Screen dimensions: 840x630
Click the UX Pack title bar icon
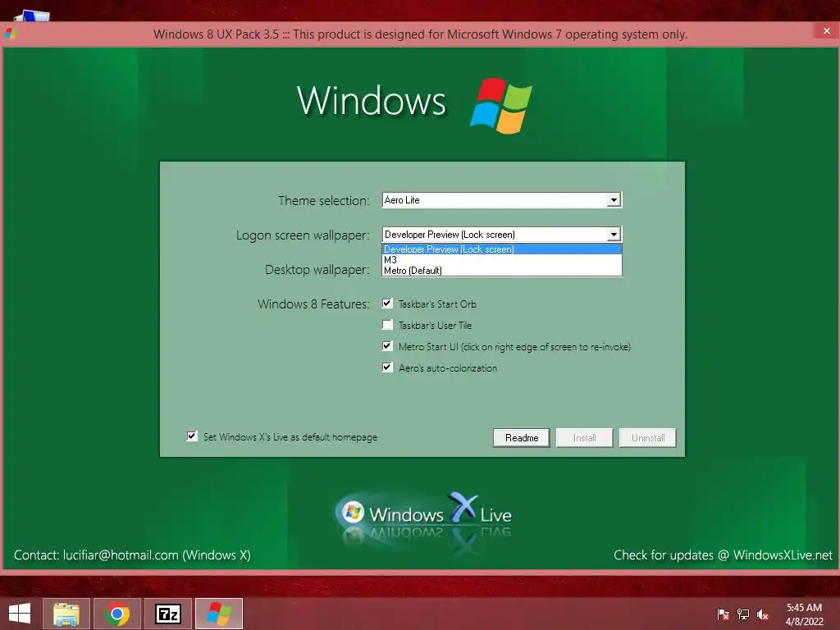pyautogui.click(x=10, y=34)
